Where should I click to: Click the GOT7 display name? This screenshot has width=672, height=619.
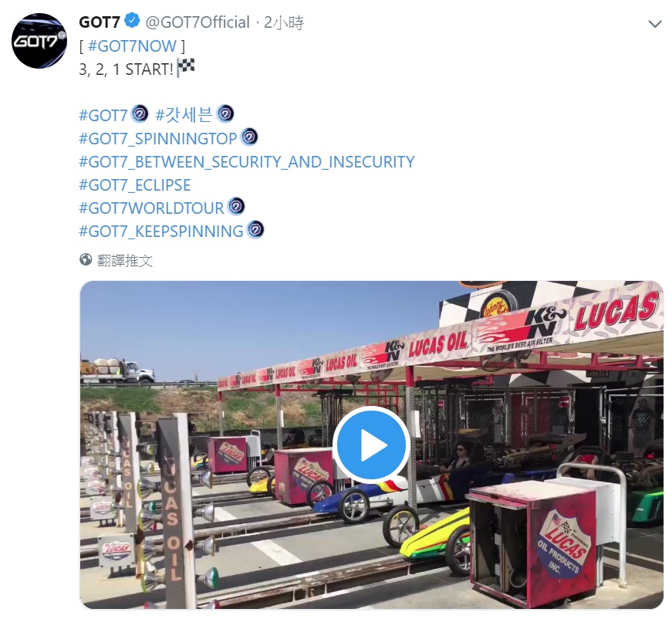click(x=100, y=23)
